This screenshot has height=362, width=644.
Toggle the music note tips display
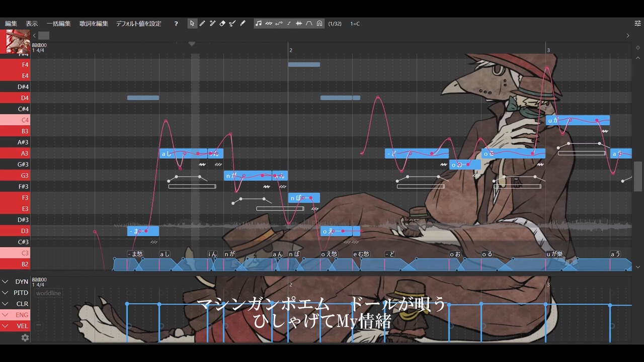point(259,24)
